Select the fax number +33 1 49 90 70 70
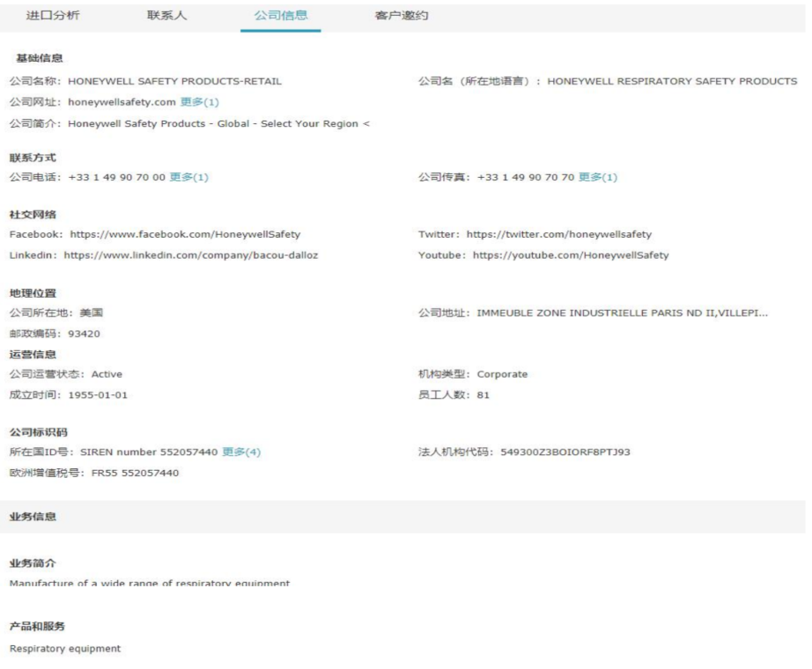This screenshot has height=669, width=812. coord(526,177)
